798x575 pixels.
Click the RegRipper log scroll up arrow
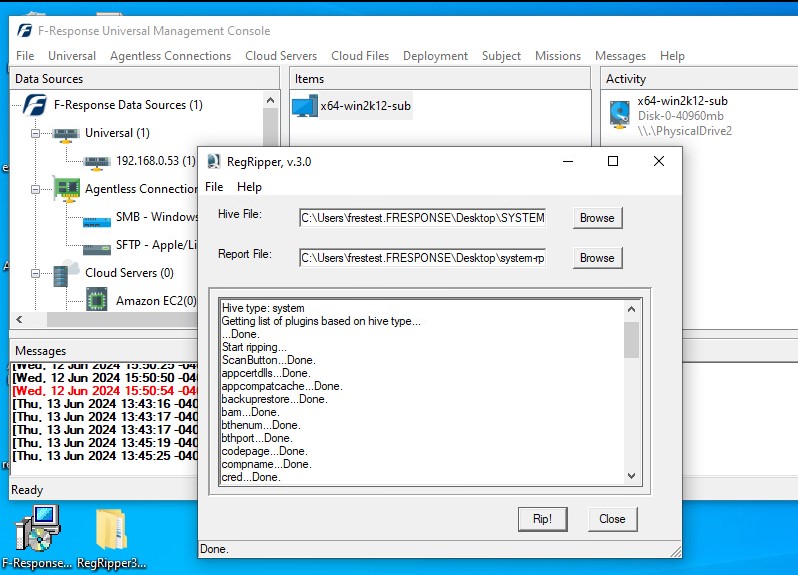(632, 309)
